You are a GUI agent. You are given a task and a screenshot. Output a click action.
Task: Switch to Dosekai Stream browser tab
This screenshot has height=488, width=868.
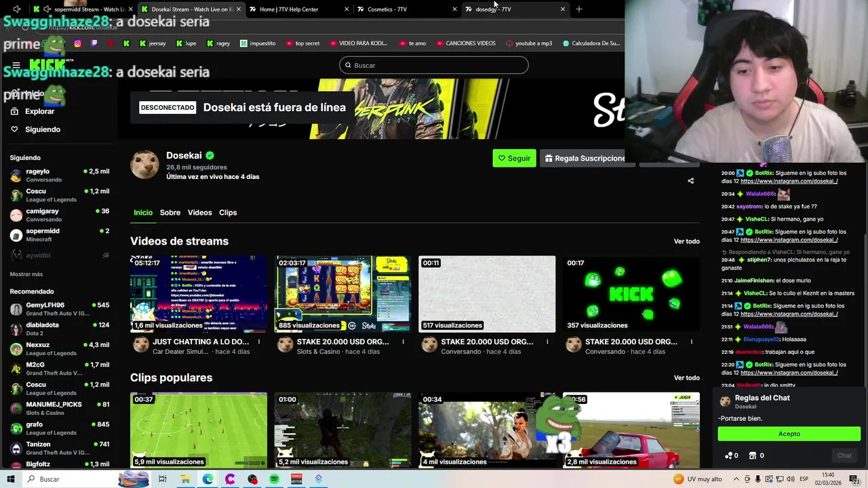192,9
